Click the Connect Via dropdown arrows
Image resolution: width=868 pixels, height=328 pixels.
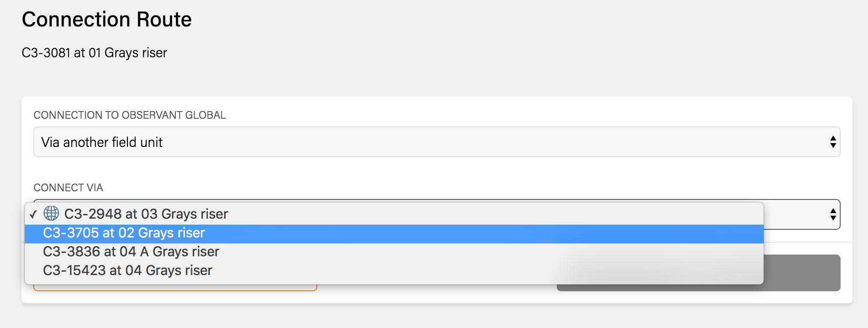click(x=833, y=214)
